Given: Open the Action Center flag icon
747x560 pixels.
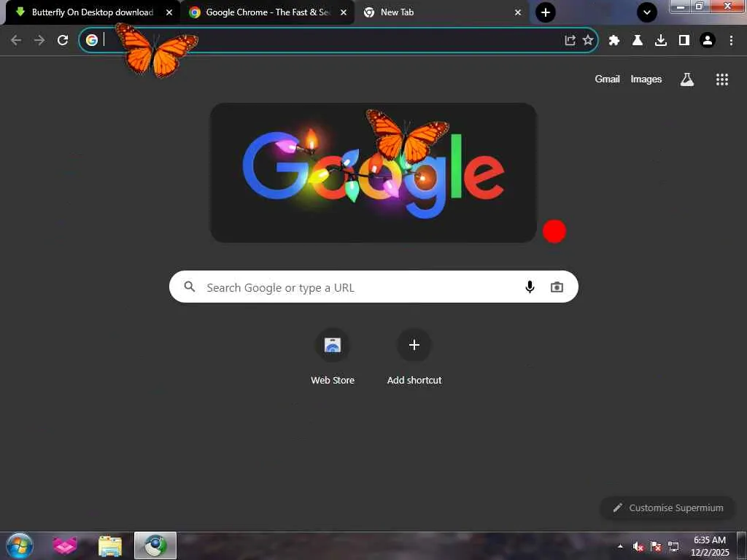Looking at the screenshot, I should click(x=656, y=546).
